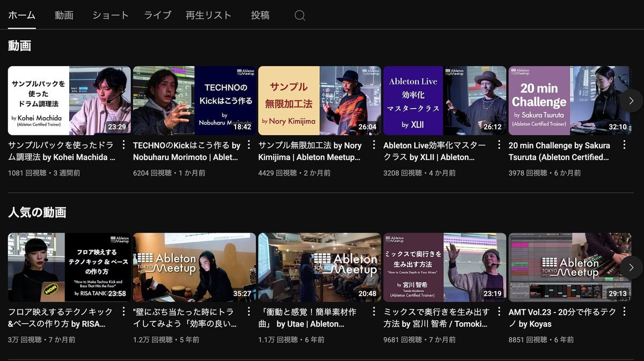Open the 人気の動画 section heading
The height and width of the screenshot is (361, 644).
tap(37, 212)
